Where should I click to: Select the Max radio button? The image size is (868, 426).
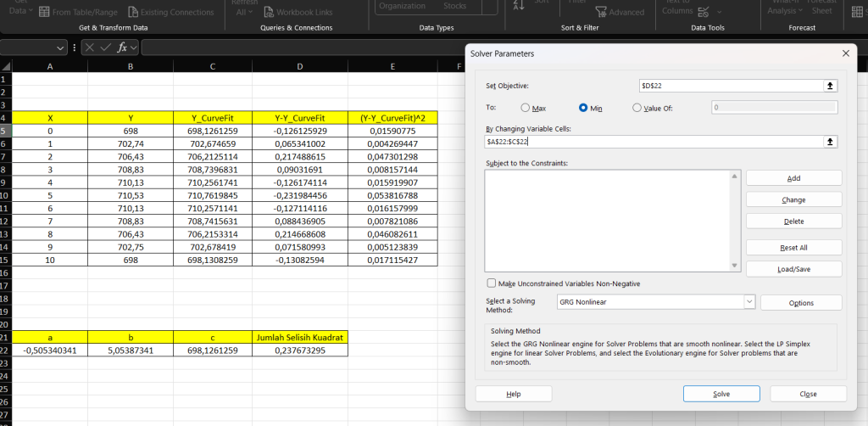click(x=526, y=108)
